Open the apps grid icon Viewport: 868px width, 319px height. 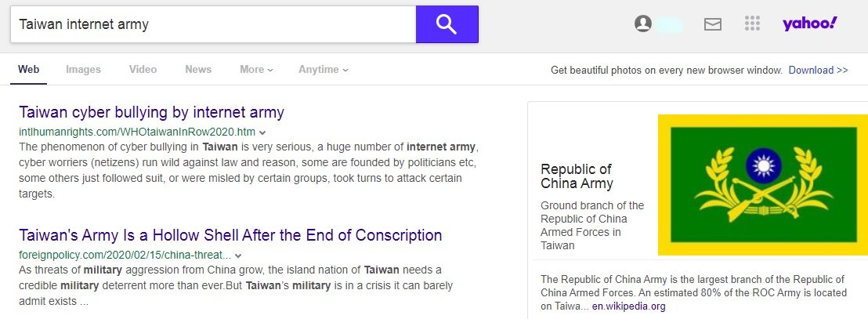[x=753, y=24]
